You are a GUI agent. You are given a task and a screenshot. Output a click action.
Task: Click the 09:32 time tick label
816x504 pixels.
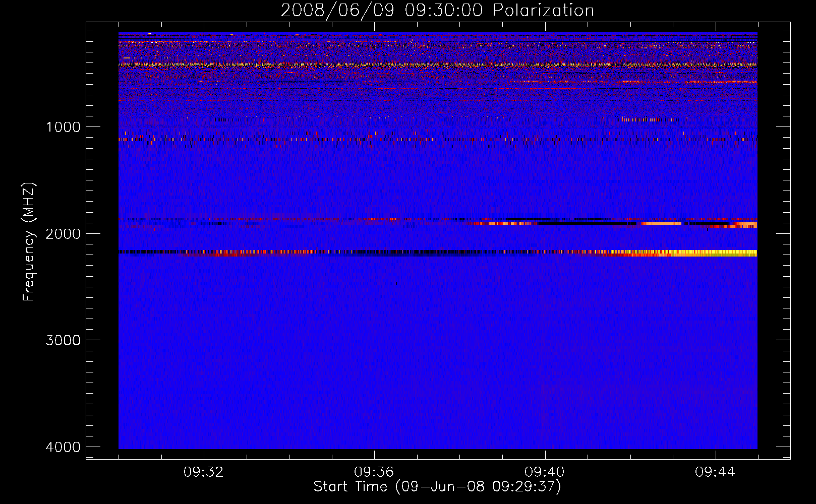pos(204,472)
